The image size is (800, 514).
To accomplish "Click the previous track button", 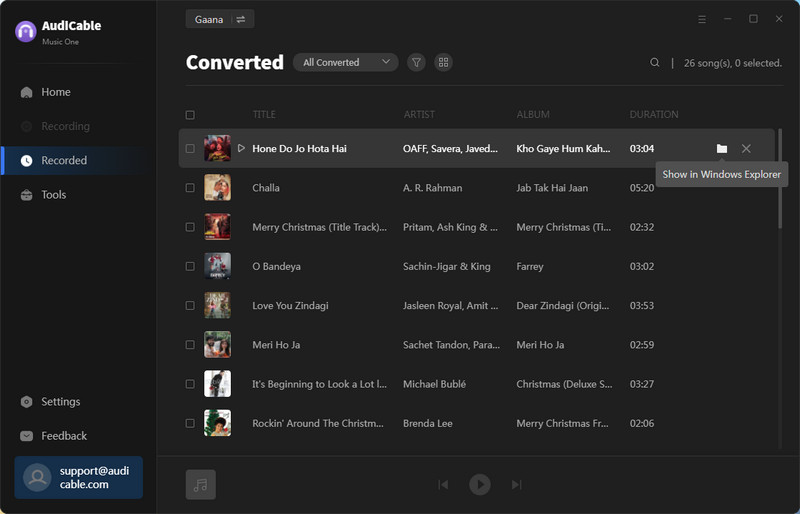I will 443,484.
